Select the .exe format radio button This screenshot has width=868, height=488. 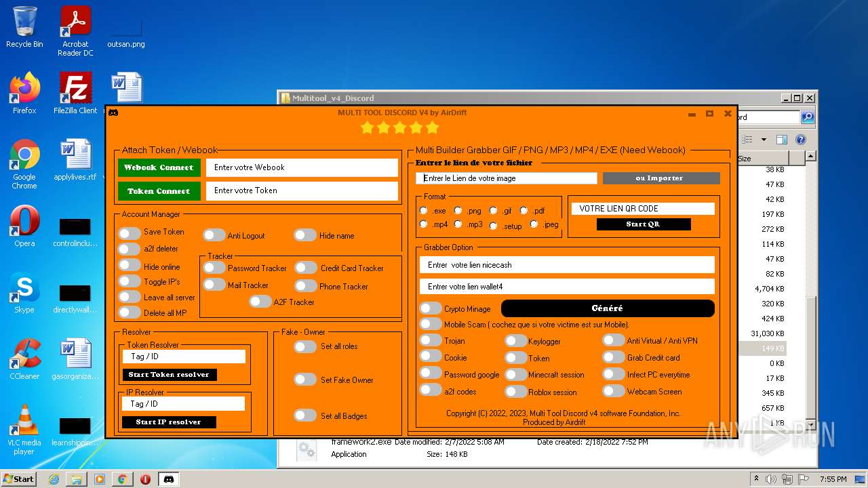(424, 211)
